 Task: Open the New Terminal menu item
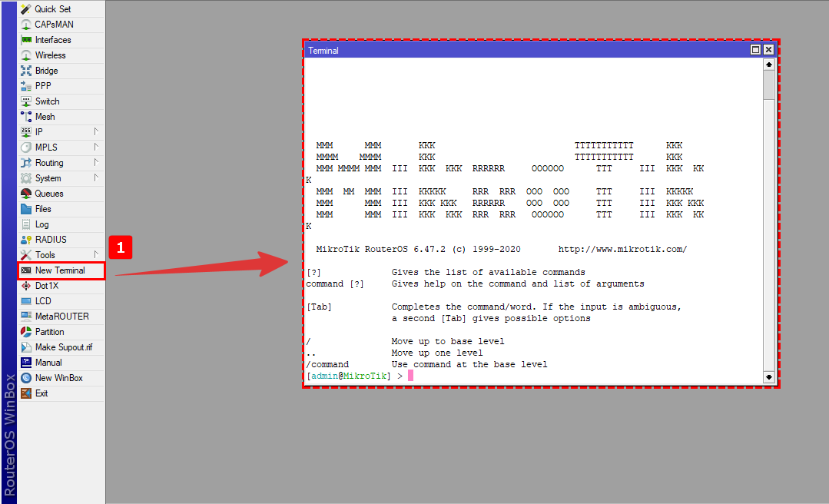point(60,270)
